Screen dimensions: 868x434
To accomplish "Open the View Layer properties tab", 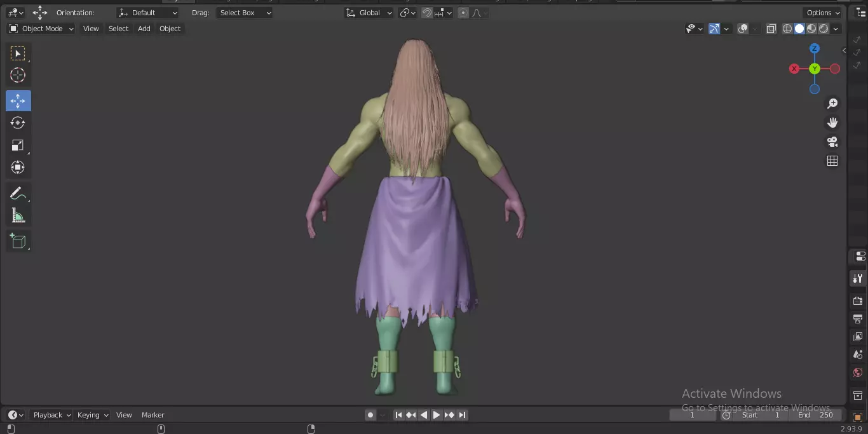I will pos(858,337).
